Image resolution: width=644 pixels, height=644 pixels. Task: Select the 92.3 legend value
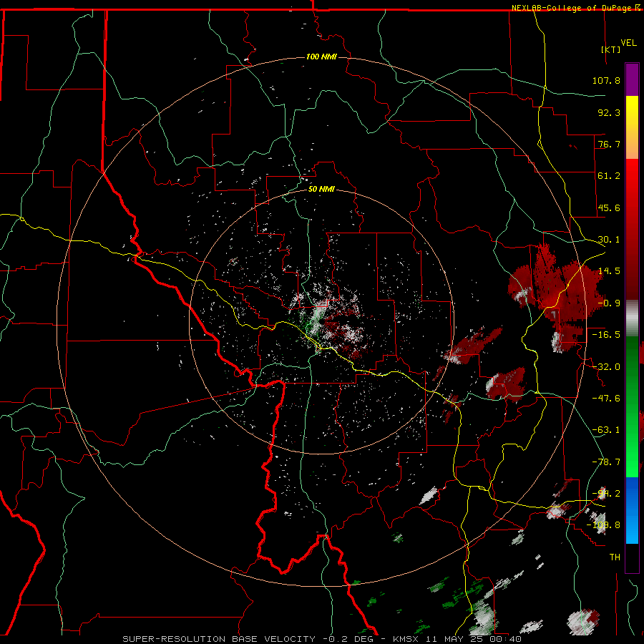click(x=609, y=112)
